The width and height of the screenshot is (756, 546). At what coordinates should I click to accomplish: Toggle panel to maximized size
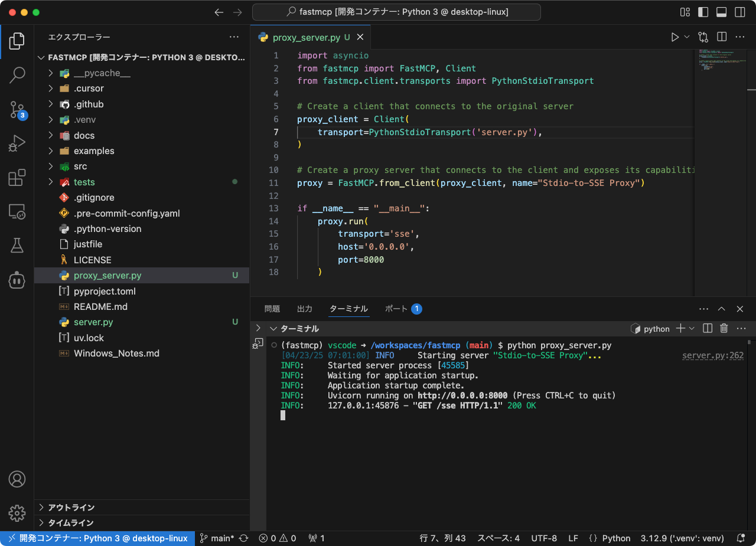721,308
